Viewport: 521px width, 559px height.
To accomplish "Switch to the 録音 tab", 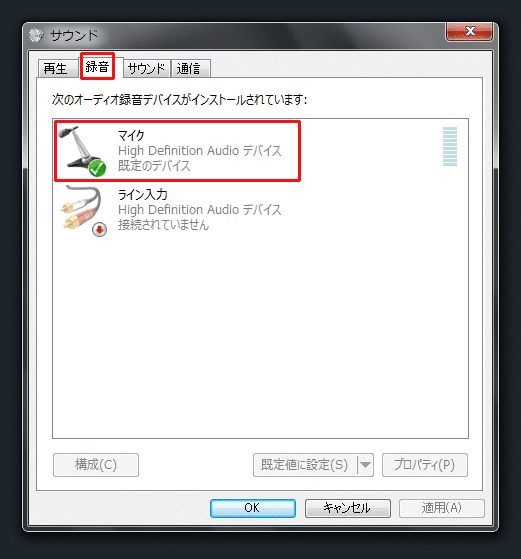I will tap(97, 67).
